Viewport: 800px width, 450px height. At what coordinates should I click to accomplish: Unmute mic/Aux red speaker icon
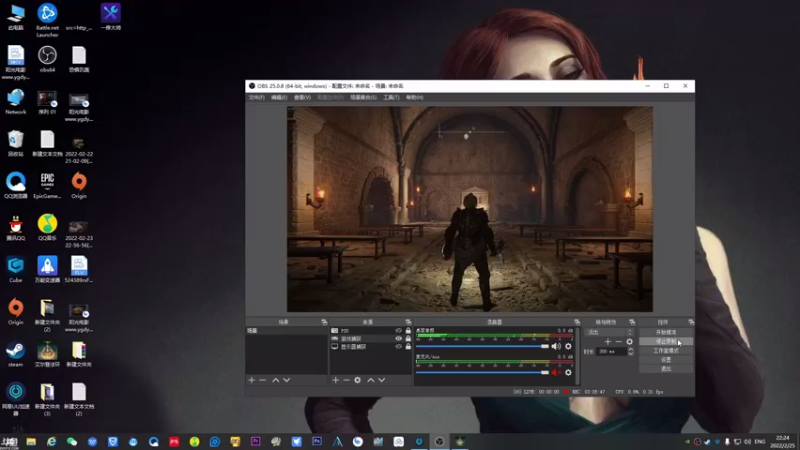pos(556,372)
